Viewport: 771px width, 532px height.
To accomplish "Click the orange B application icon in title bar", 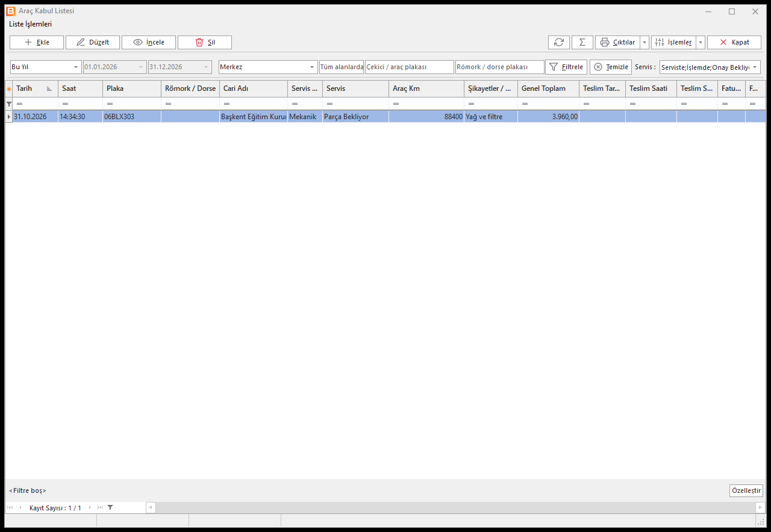I will 11,11.
